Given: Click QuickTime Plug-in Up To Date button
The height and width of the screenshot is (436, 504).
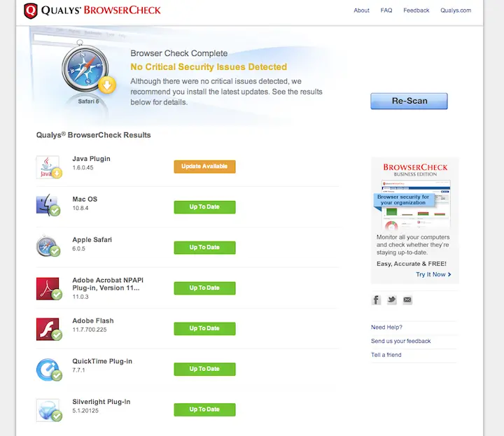Looking at the screenshot, I should [204, 369].
